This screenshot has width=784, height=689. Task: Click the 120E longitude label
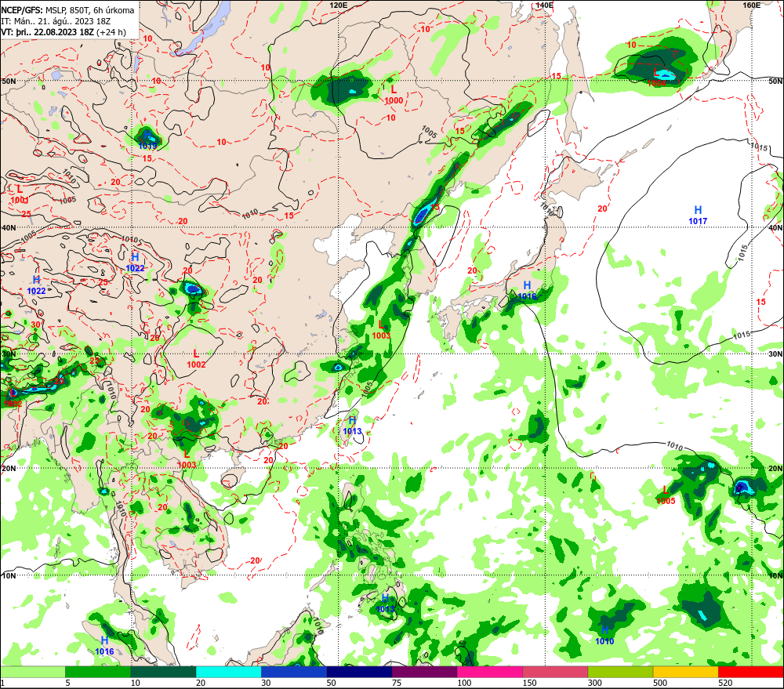pyautogui.click(x=339, y=5)
